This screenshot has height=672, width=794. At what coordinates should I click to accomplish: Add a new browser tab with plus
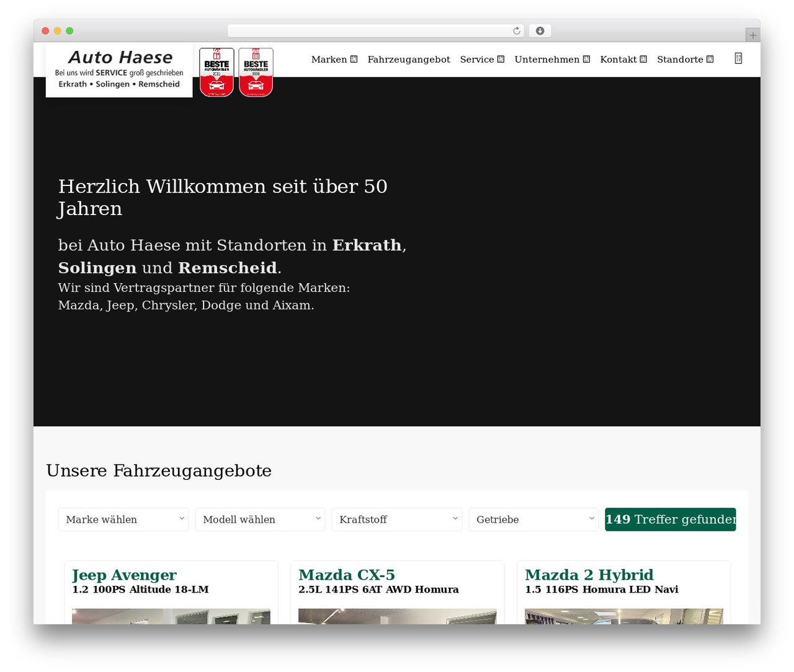[752, 35]
